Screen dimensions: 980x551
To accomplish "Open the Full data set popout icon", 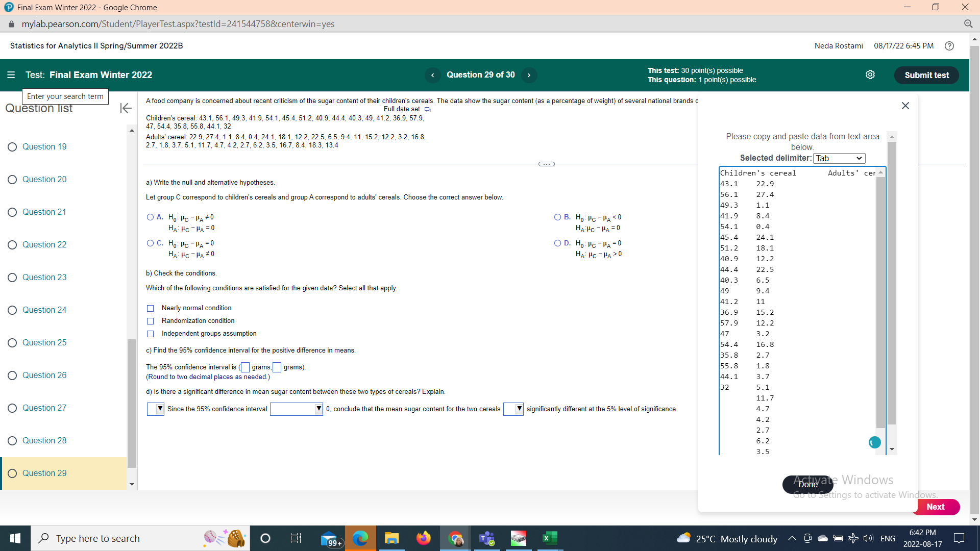I will [x=427, y=109].
